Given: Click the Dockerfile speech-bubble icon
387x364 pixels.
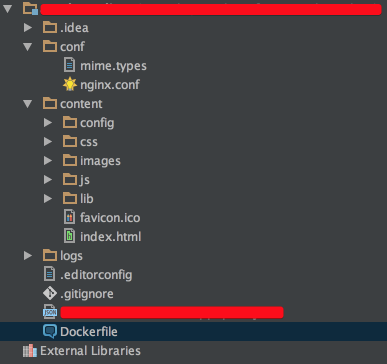Looking at the screenshot, I should (50, 332).
